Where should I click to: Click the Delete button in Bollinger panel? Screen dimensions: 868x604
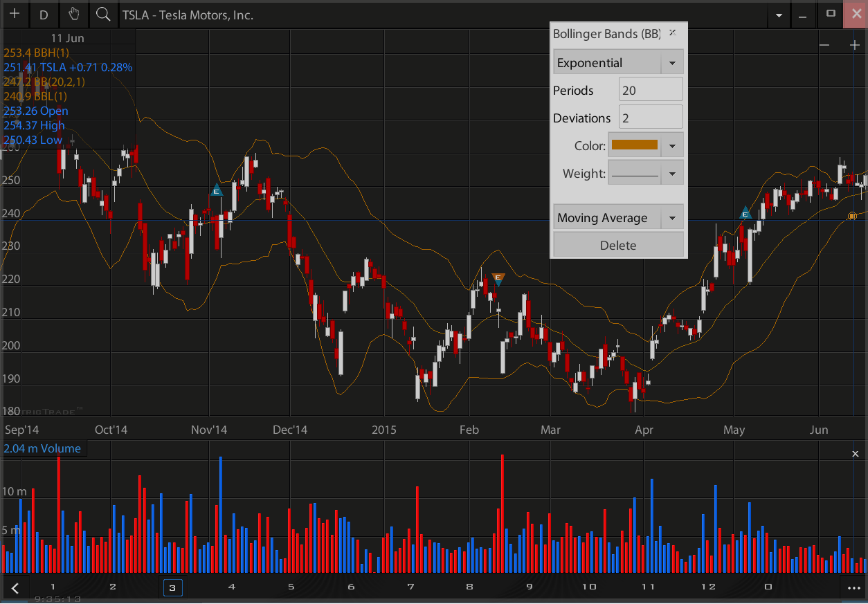618,245
